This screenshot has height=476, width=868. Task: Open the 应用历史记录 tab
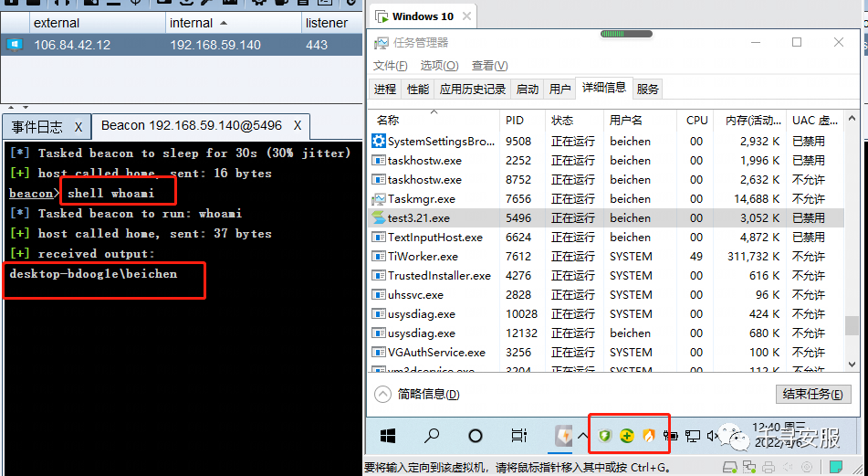pyautogui.click(x=472, y=90)
